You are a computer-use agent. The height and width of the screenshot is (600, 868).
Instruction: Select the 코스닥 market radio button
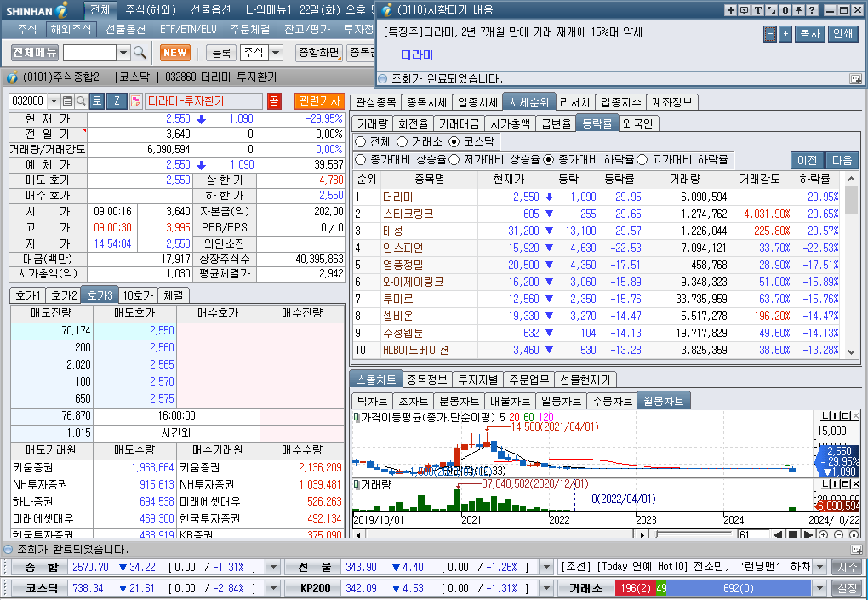tap(454, 141)
